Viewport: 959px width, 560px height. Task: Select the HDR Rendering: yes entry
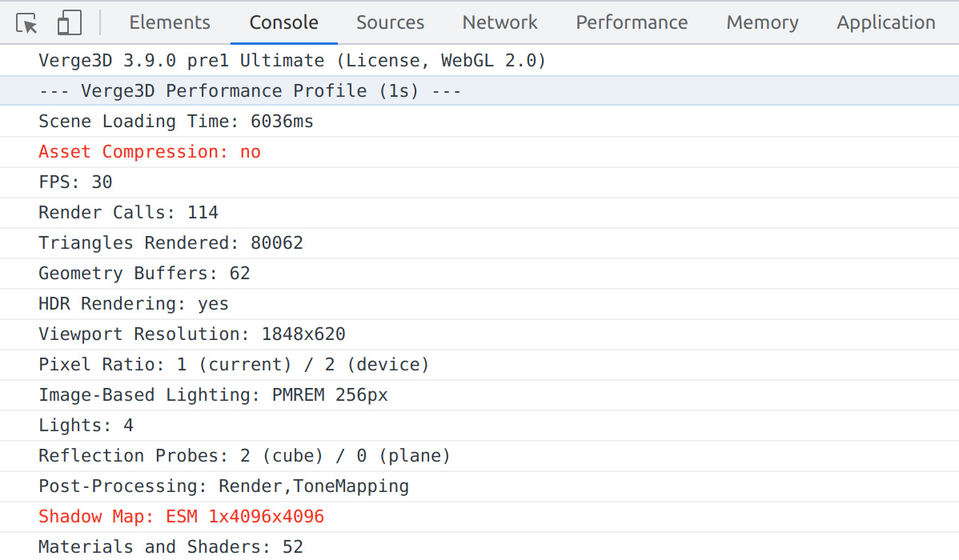click(x=479, y=304)
